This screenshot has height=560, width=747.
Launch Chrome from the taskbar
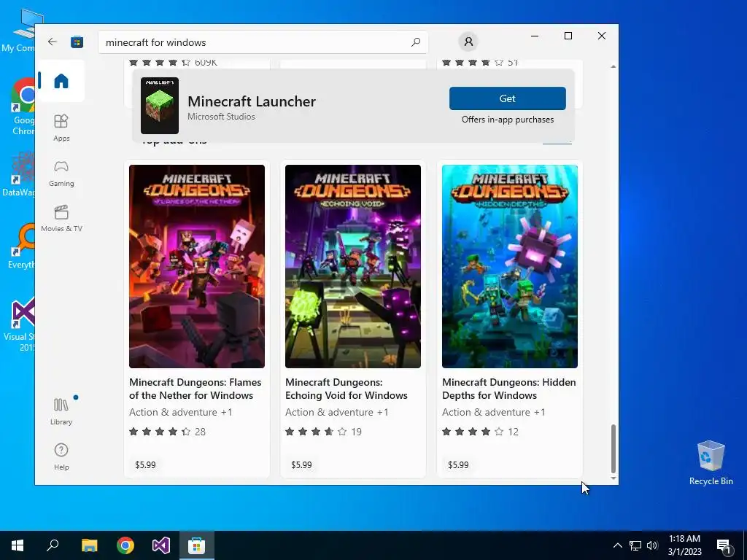pyautogui.click(x=125, y=545)
